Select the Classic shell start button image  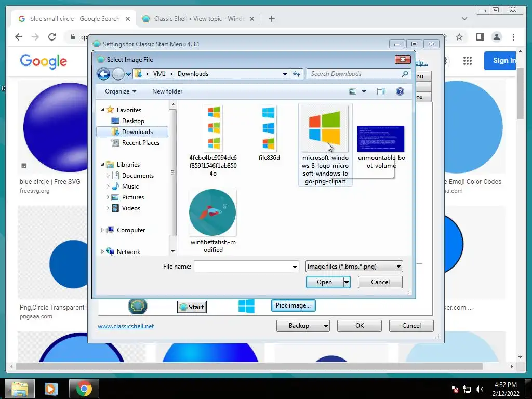[137, 307]
